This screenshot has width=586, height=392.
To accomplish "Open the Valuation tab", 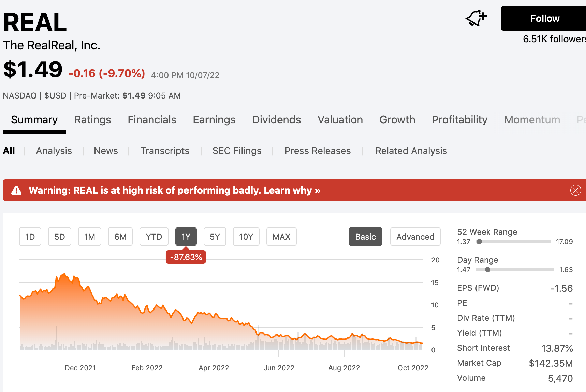I will pos(340,120).
